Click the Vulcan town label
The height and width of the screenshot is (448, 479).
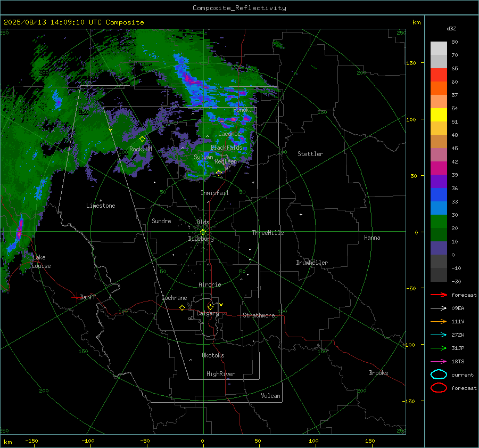tap(270, 396)
